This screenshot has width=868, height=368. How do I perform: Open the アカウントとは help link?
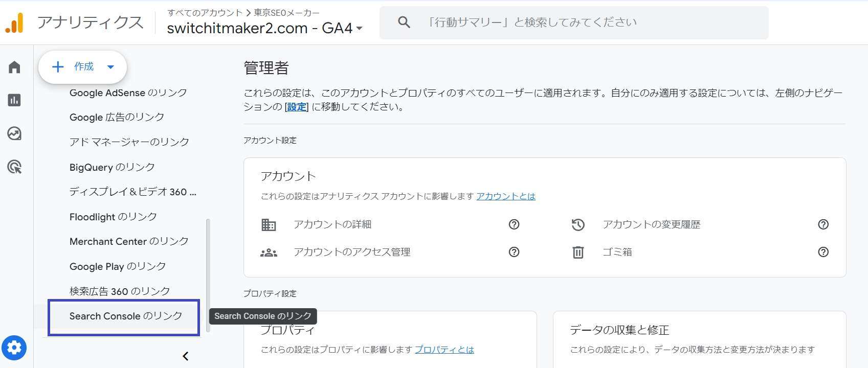(x=506, y=196)
